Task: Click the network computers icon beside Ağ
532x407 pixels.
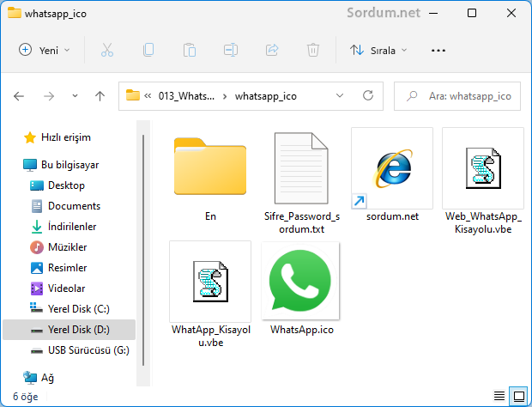Action: tap(30, 378)
